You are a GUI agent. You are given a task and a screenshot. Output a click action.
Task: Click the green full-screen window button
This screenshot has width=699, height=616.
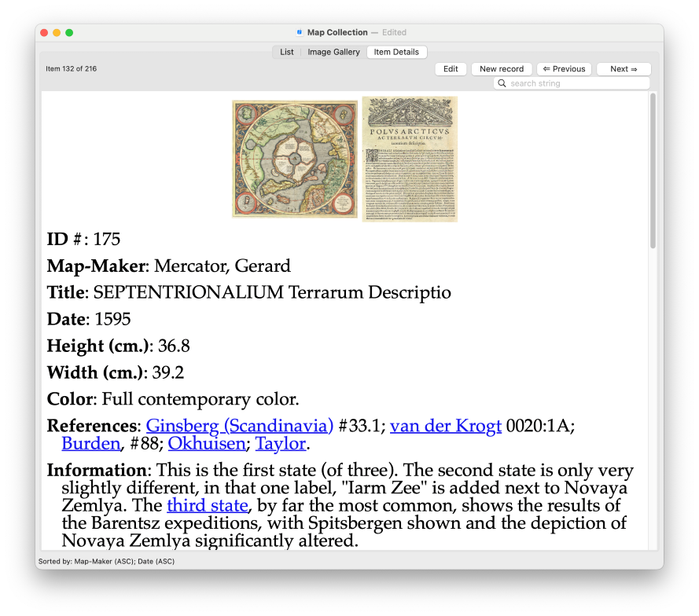point(69,32)
